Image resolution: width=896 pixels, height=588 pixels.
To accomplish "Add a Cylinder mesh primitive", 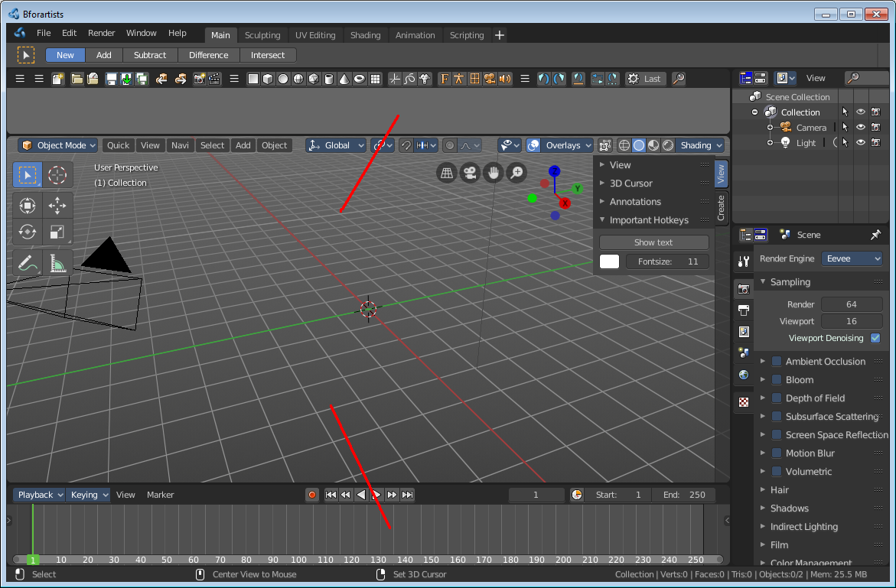I will tap(329, 79).
